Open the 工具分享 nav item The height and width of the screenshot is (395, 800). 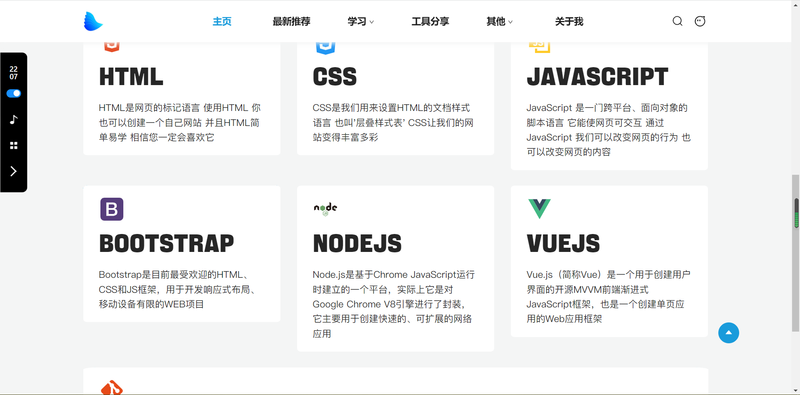(430, 21)
